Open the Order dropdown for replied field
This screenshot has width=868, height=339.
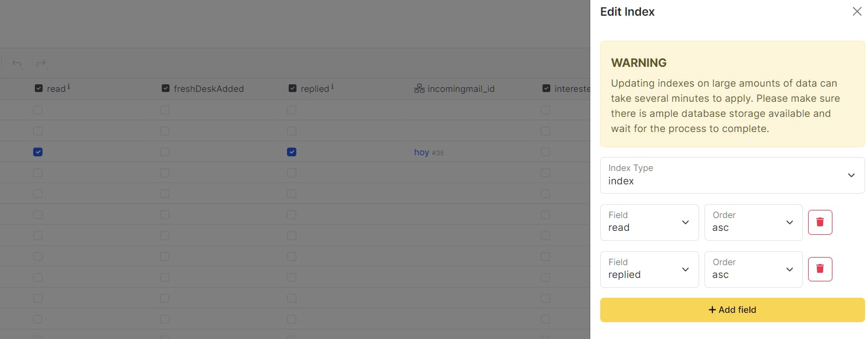point(753,269)
